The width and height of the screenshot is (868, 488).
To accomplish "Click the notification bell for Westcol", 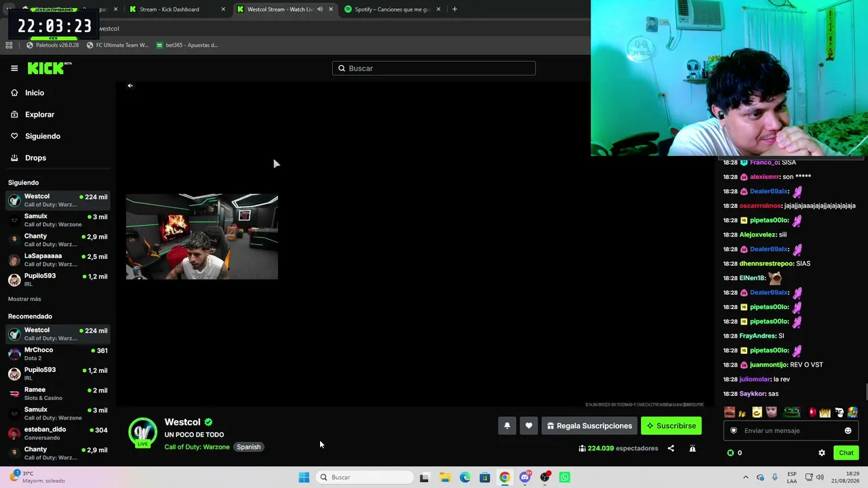I will 507,426.
